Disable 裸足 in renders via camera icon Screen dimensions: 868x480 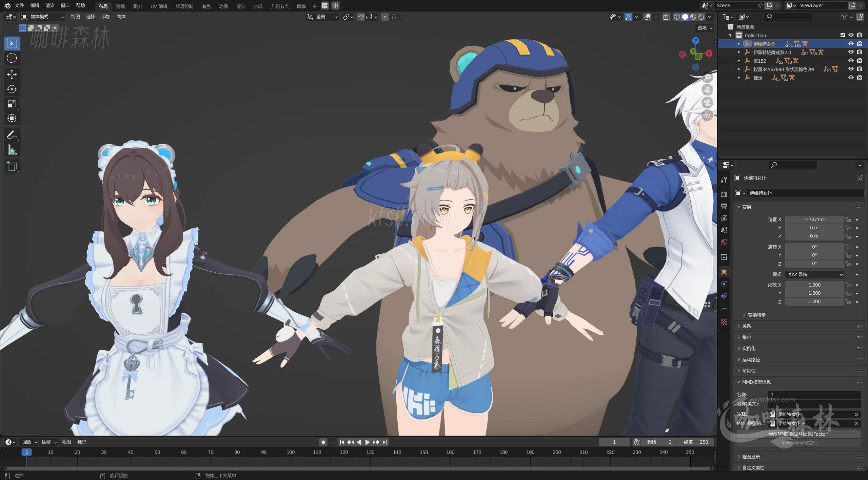point(860,78)
